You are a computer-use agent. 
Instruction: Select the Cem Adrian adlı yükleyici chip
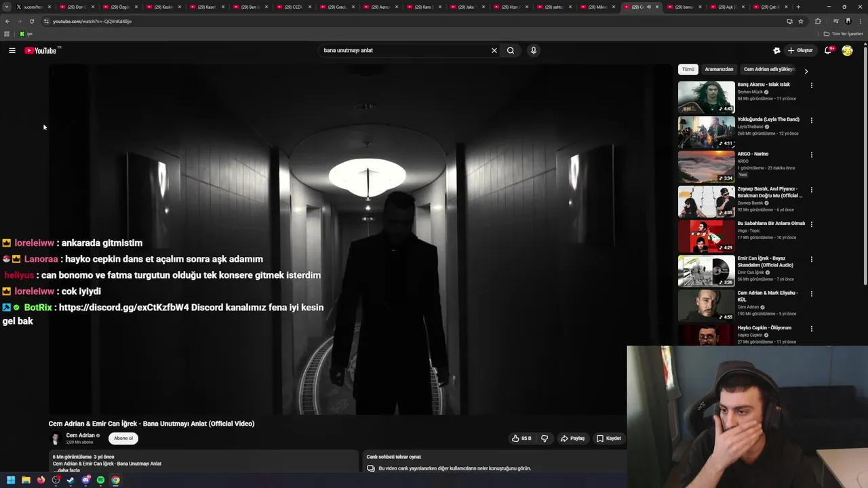pyautogui.click(x=769, y=69)
